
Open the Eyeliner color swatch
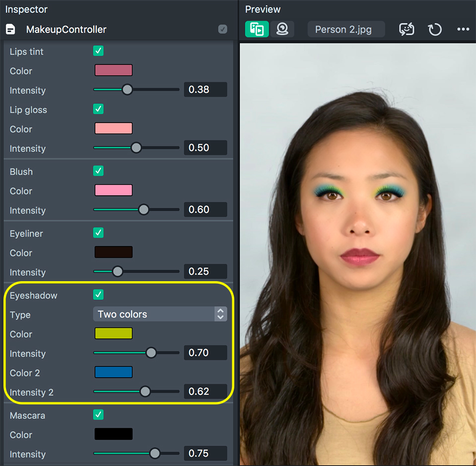coord(114,252)
